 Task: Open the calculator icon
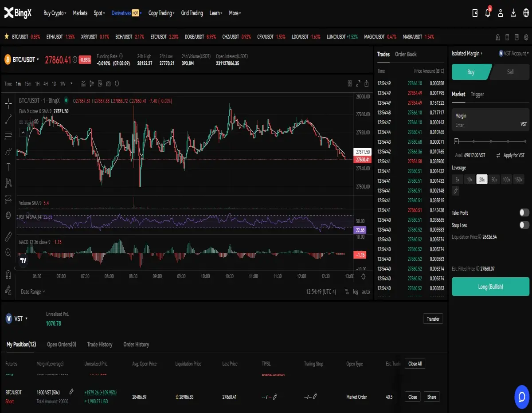(x=507, y=37)
